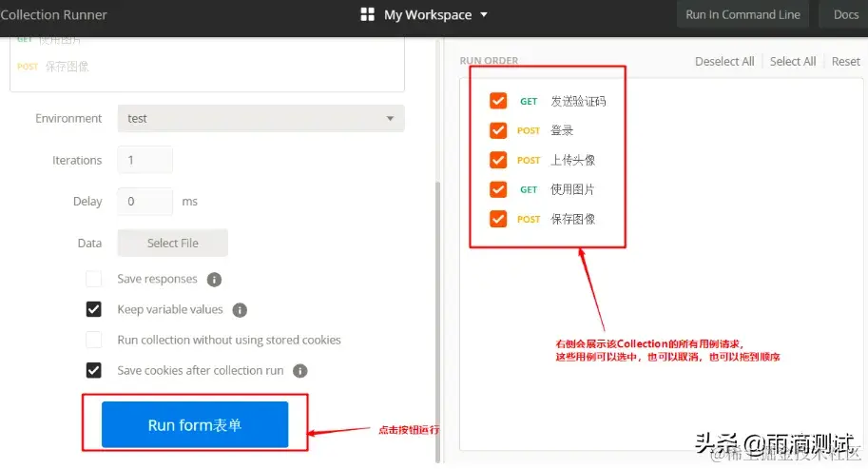Select the 保存图像 request name in run order
This screenshot has width=868, height=469.
click(x=572, y=219)
